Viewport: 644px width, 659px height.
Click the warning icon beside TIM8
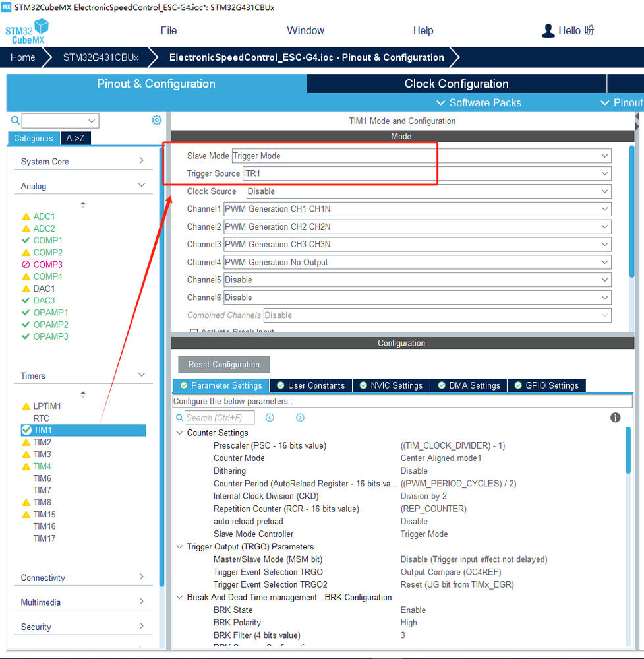pos(26,502)
